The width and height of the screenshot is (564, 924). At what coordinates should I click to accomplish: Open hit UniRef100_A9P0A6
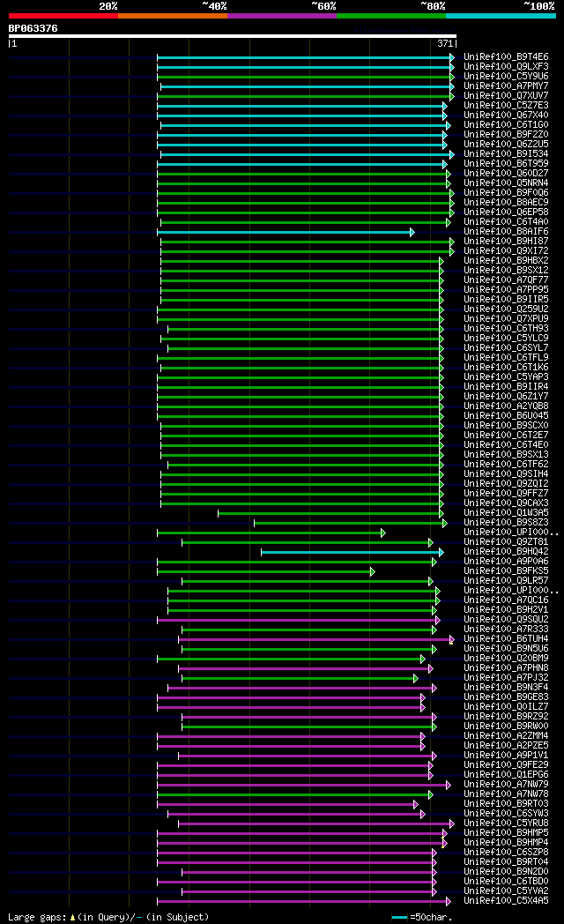(x=506, y=562)
